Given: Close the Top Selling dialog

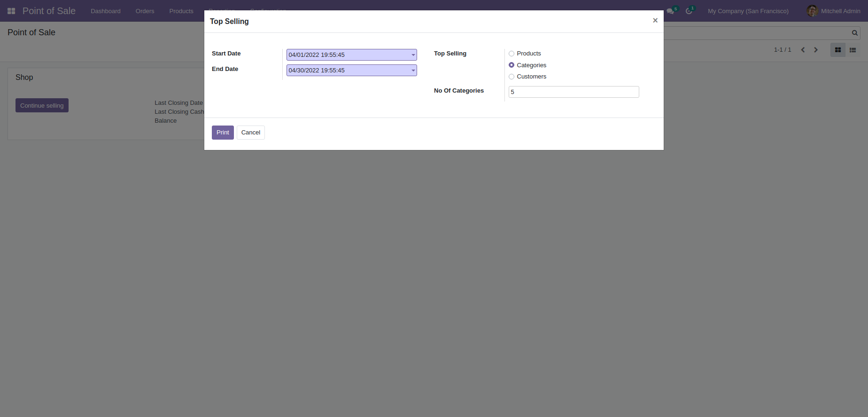Looking at the screenshot, I should point(655,20).
